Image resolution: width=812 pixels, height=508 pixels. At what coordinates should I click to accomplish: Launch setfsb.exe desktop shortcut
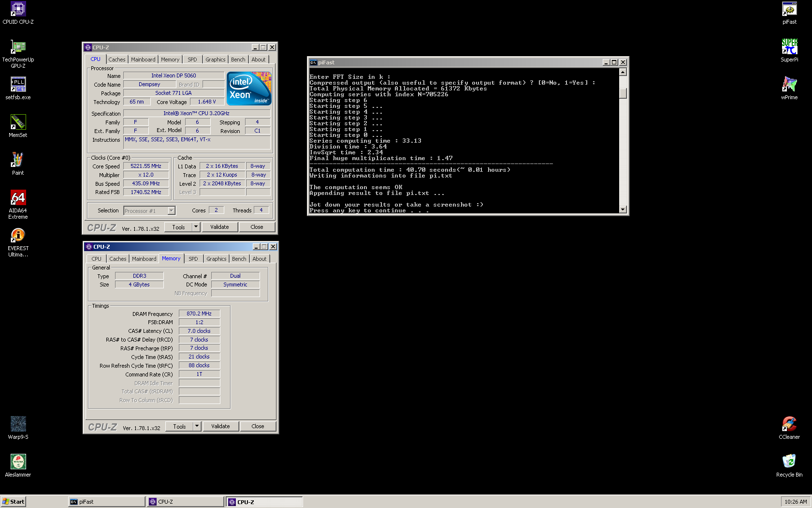[18, 89]
